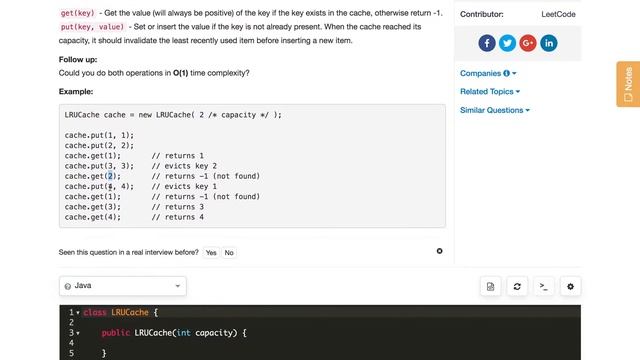Collapse code fold arrow on line 3

(78, 333)
